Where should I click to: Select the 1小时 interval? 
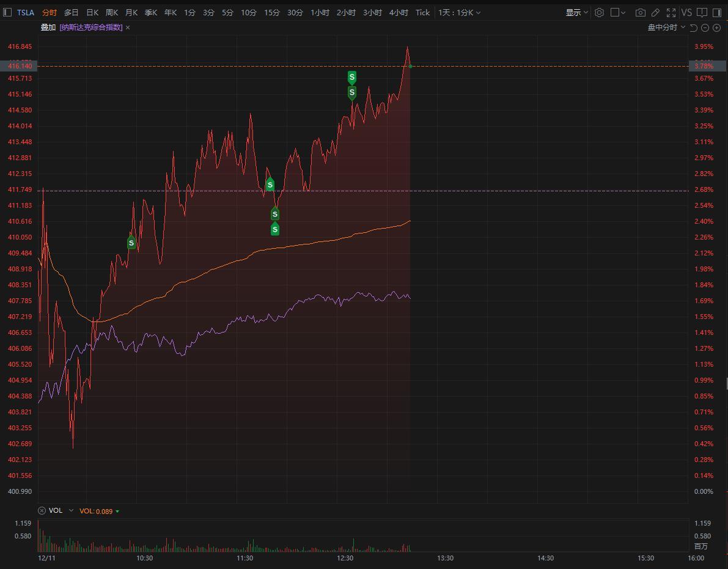tap(320, 13)
